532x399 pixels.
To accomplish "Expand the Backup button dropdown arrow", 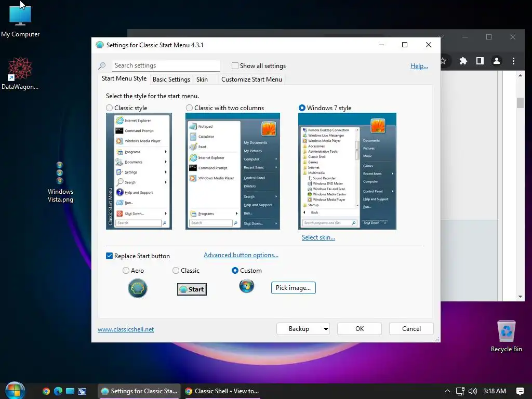I will (x=326, y=329).
